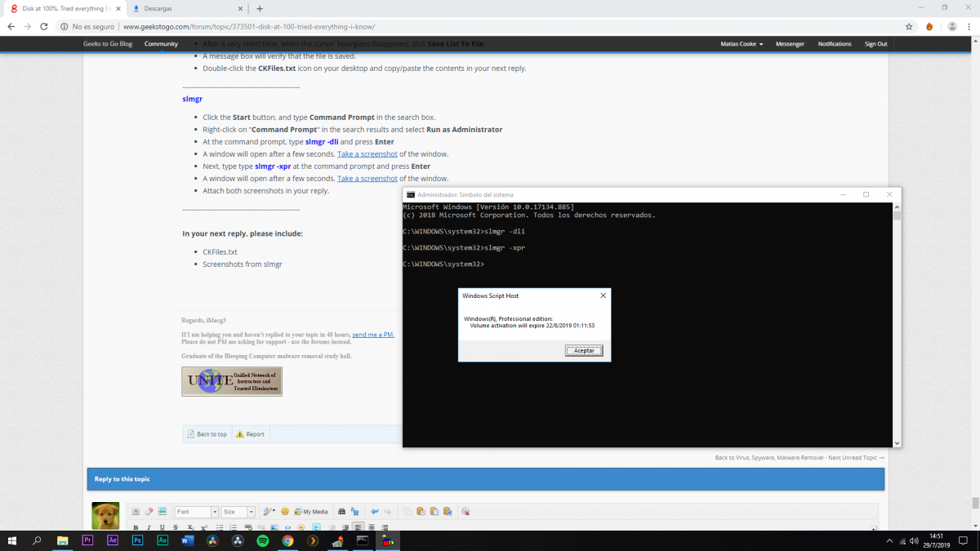Screen dimensions: 980x551
Task: Open Next Unread Topic link
Action: tap(856, 458)
